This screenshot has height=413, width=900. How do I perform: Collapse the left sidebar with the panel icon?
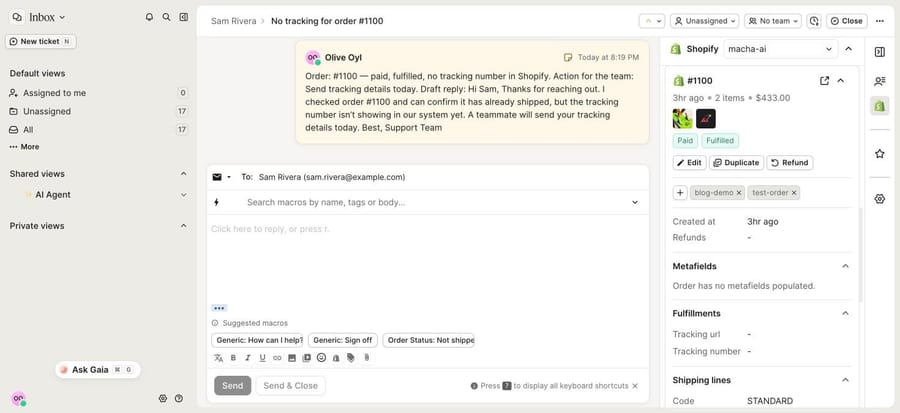(x=184, y=17)
